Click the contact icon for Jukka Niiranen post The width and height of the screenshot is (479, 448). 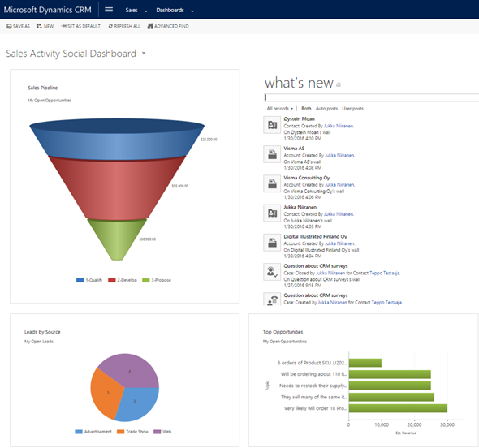point(272,213)
